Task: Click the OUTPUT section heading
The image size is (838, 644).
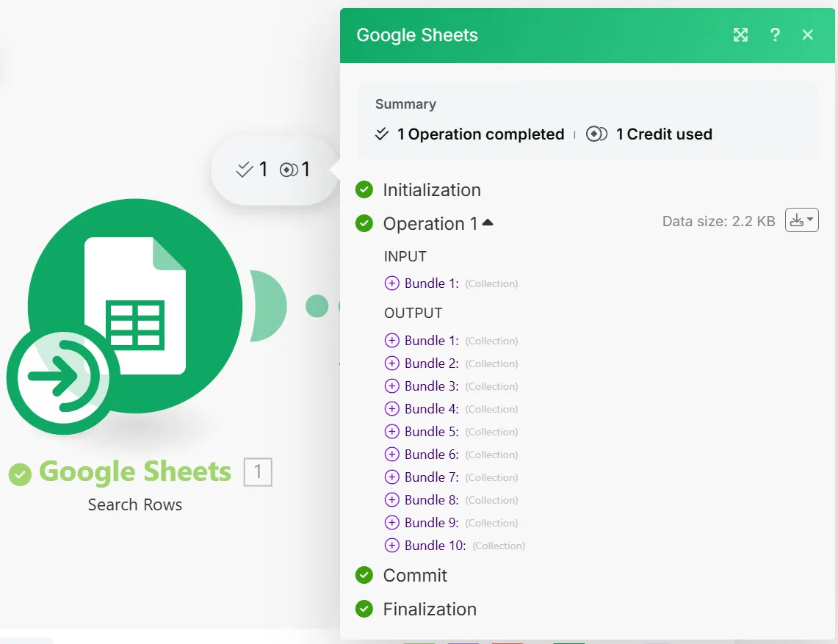Action: pyautogui.click(x=413, y=313)
